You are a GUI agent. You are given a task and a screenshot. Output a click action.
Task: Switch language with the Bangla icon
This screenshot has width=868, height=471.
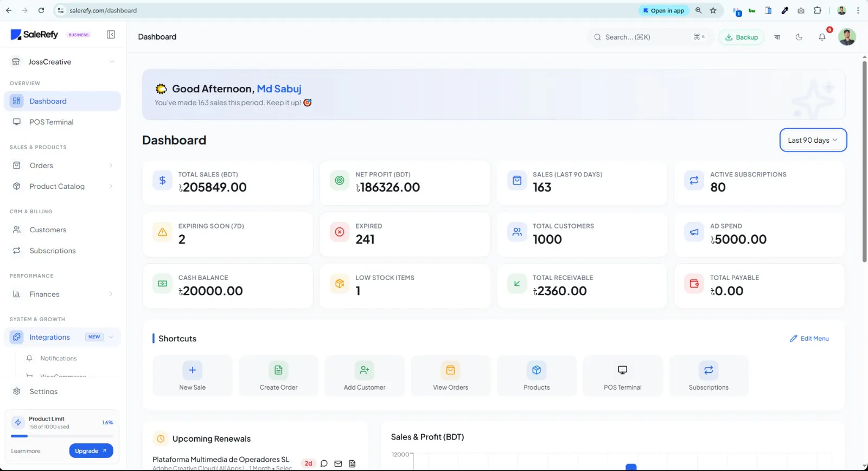point(777,37)
